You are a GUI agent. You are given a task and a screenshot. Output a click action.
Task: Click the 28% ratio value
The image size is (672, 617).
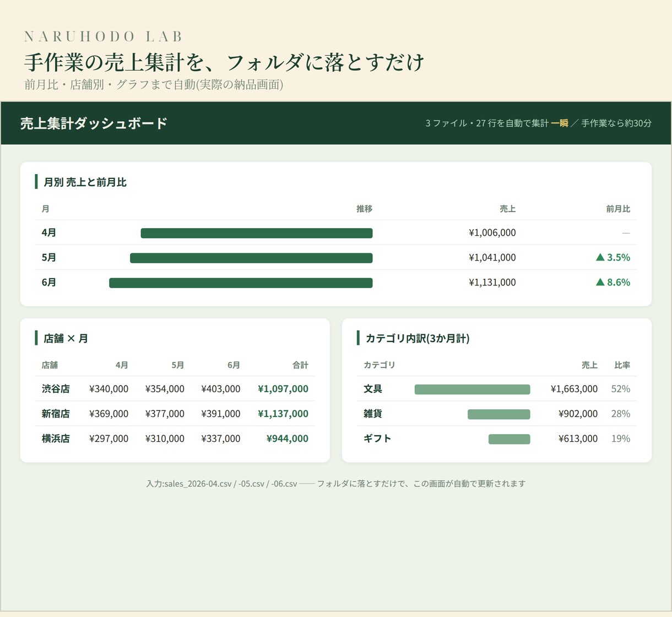pos(621,413)
